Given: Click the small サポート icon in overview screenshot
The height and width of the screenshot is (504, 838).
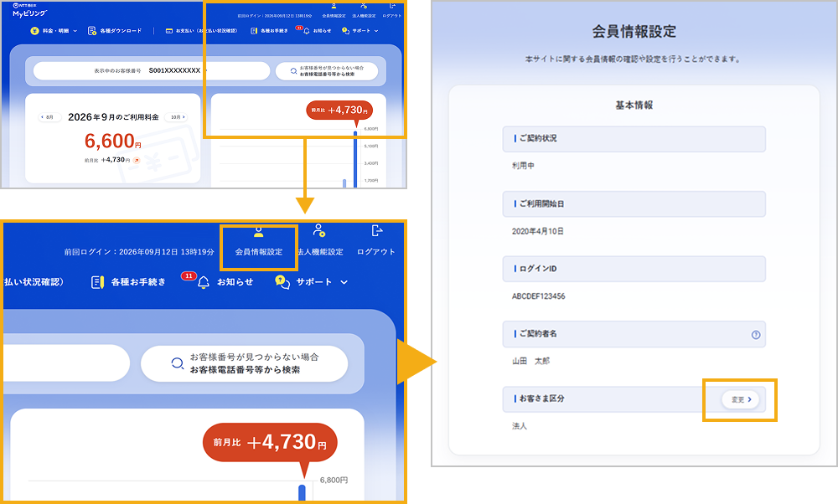Looking at the screenshot, I should click(345, 31).
